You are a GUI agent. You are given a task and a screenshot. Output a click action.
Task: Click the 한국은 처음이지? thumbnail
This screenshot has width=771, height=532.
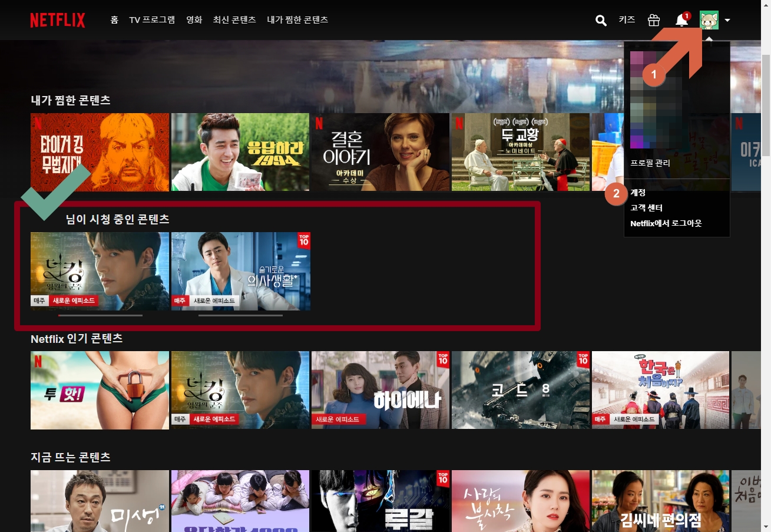[x=660, y=390]
